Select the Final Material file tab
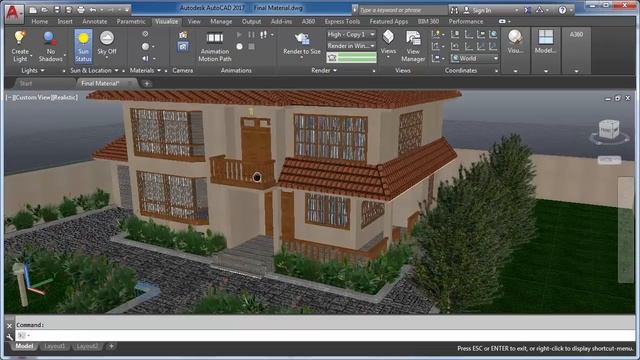This screenshot has width=640, height=360. pyautogui.click(x=100, y=83)
